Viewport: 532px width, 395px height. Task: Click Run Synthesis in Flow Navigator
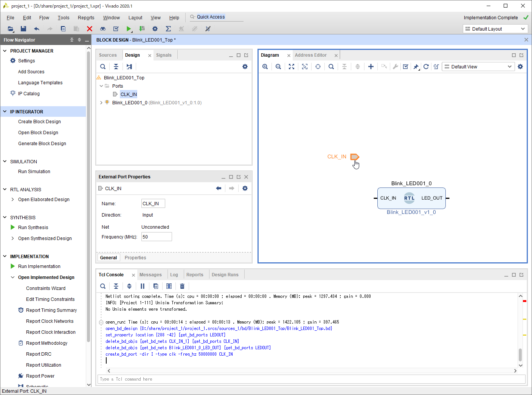point(33,228)
